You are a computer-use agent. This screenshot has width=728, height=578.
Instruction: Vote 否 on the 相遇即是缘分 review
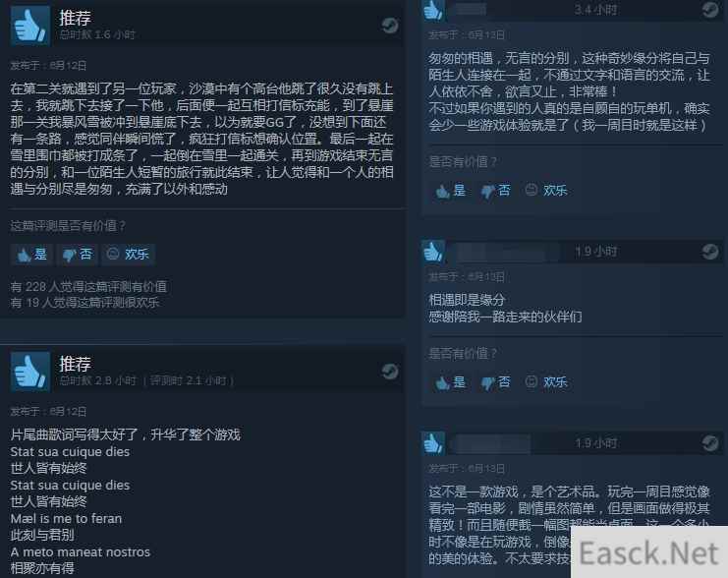coord(495,382)
